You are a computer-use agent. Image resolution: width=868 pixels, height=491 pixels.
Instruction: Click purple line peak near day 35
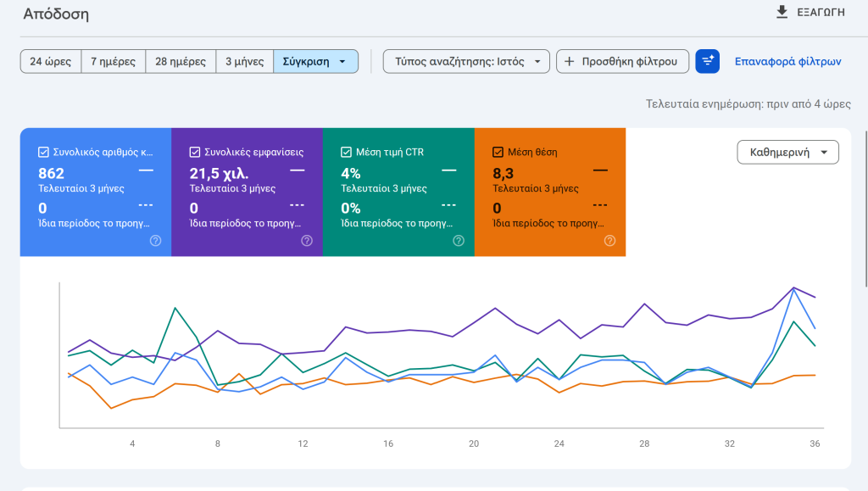point(793,287)
